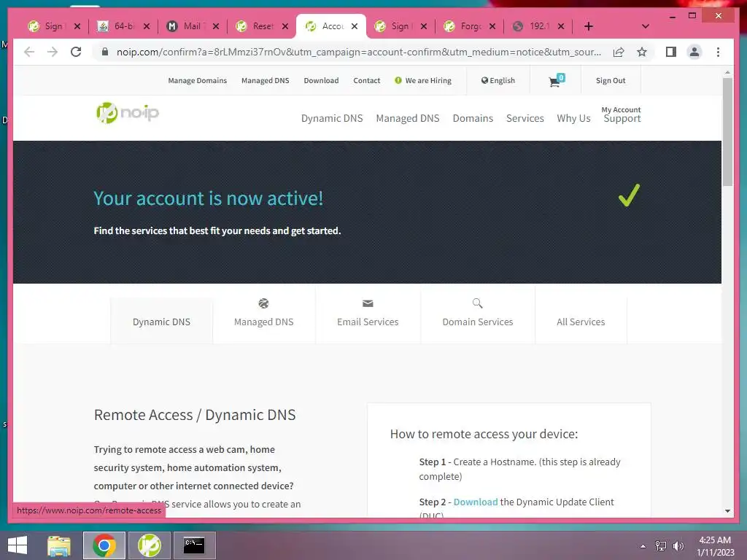Select the Dynamic DNS services tab
Image resolution: width=747 pixels, height=560 pixels.
point(161,322)
